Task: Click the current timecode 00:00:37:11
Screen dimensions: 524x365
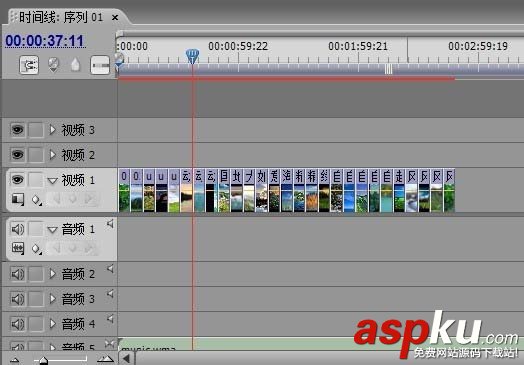Action: [x=44, y=41]
